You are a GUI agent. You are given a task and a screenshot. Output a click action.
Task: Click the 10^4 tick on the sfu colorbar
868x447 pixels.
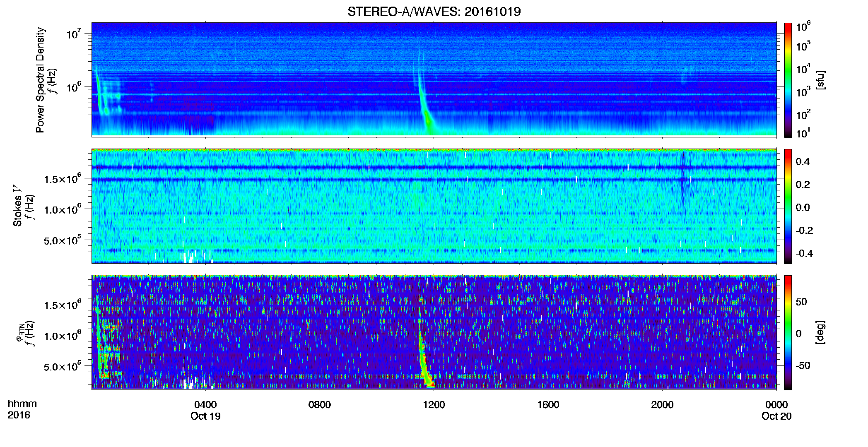coord(803,68)
